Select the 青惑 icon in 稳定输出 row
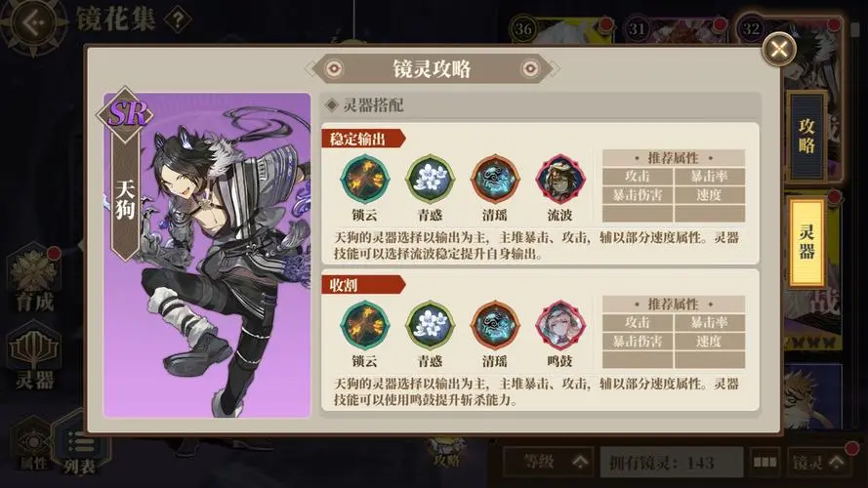The image size is (868, 488). tap(431, 180)
